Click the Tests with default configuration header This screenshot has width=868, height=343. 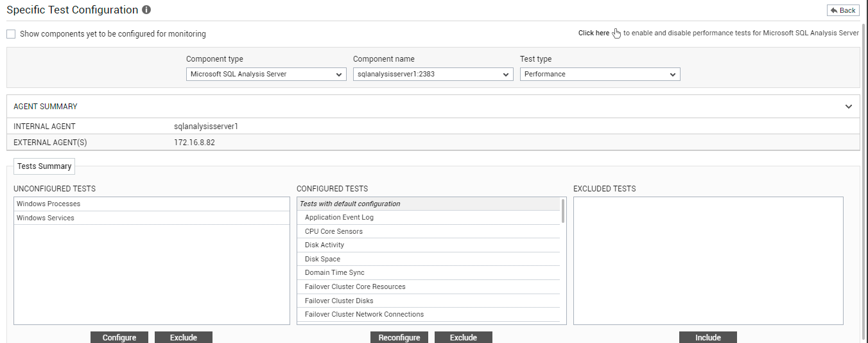[x=428, y=204]
